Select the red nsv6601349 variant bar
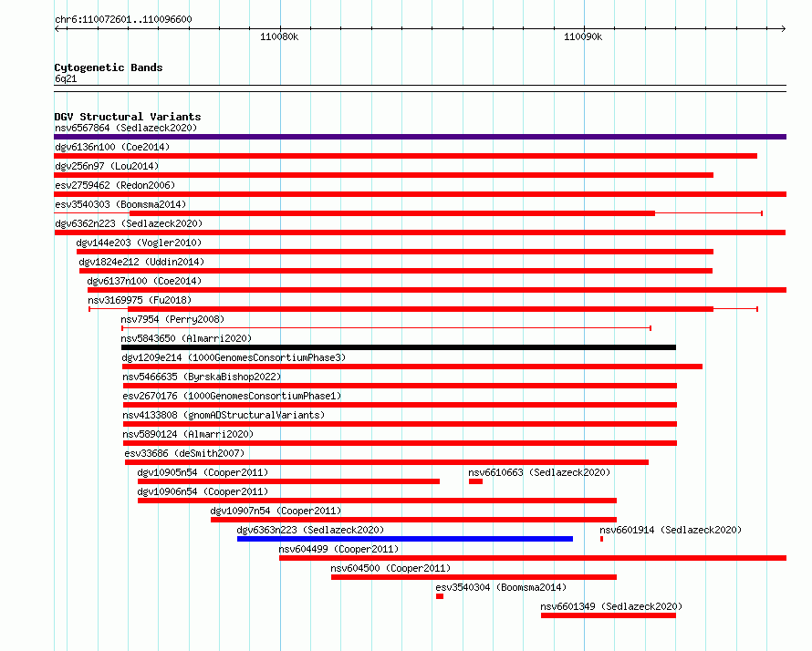Screen dimensions: 812x651 (x=609, y=615)
